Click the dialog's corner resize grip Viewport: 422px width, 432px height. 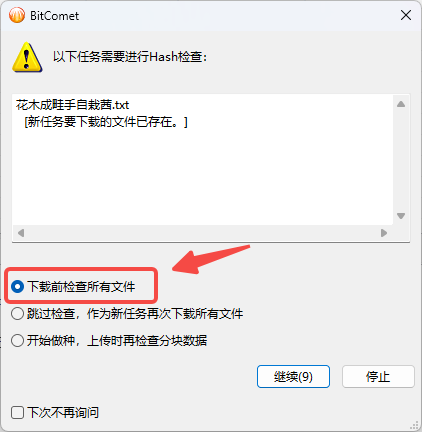click(414, 425)
